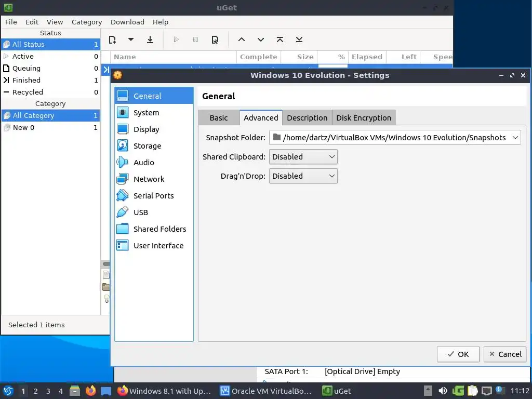Switch to Oracle VM VirtualBox taskbar entry
Screen dimensions: 532x399
click(x=265, y=391)
